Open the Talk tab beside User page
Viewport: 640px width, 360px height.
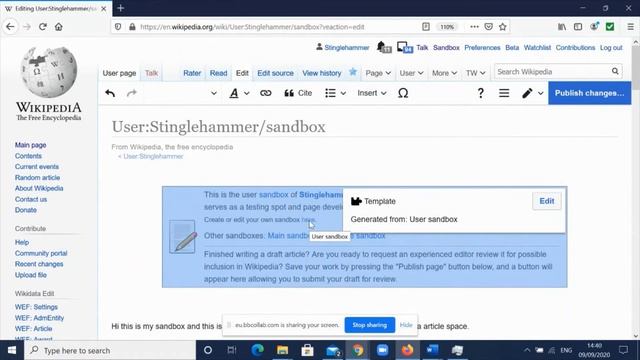(151, 73)
